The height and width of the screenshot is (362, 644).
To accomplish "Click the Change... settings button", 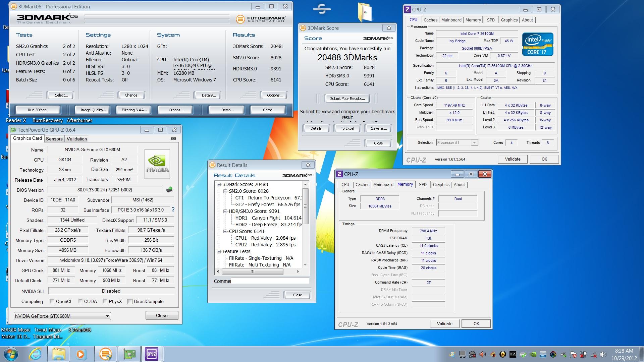I will click(132, 95).
